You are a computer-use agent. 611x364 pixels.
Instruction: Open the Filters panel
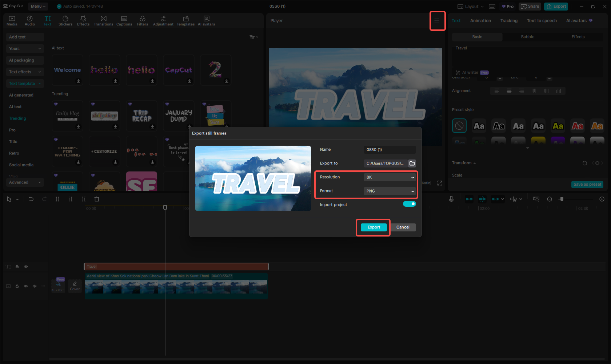point(142,20)
